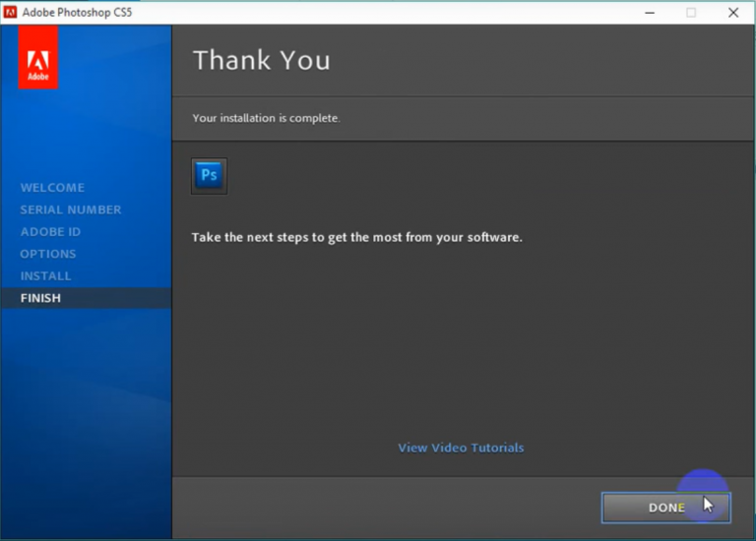
Task: Select the INSTALL step in sidebar
Action: (46, 276)
